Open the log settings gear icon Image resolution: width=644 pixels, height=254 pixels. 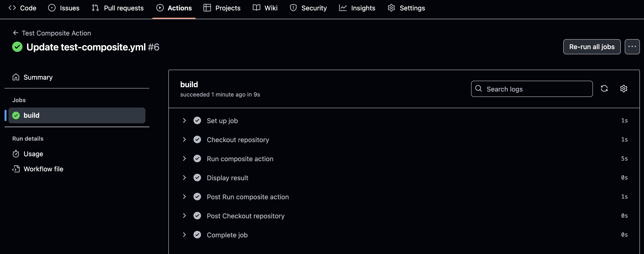coord(623,88)
